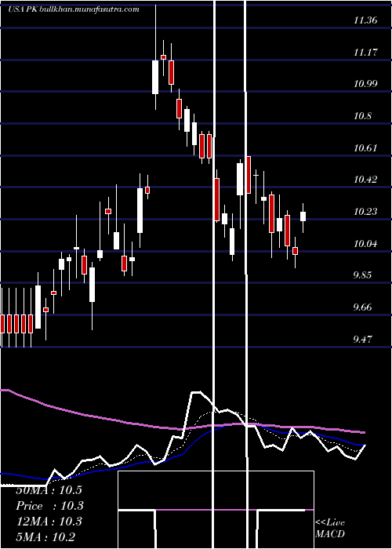Click the <<Live MACD label
The height and width of the screenshot is (549, 392).
click(x=330, y=528)
